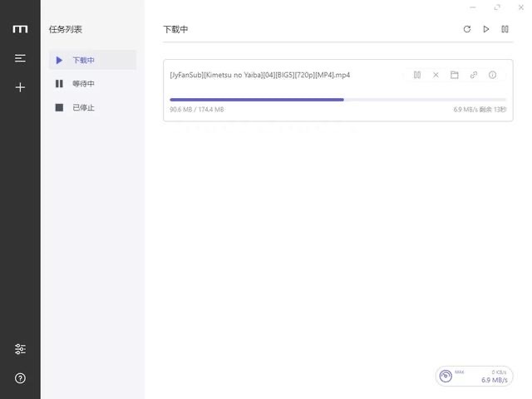Open the task list menu icon
Viewport: 532px width, 399px height.
[x=20, y=58]
